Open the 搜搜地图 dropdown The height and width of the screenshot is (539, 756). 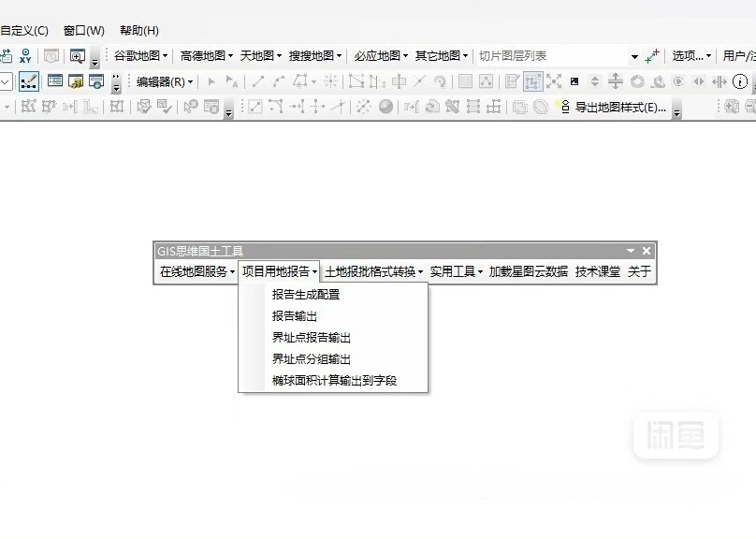[x=315, y=56]
